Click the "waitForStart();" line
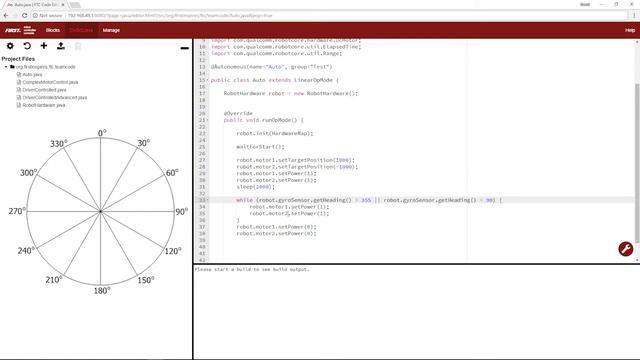Viewport: 640px width, 360px height. point(260,147)
